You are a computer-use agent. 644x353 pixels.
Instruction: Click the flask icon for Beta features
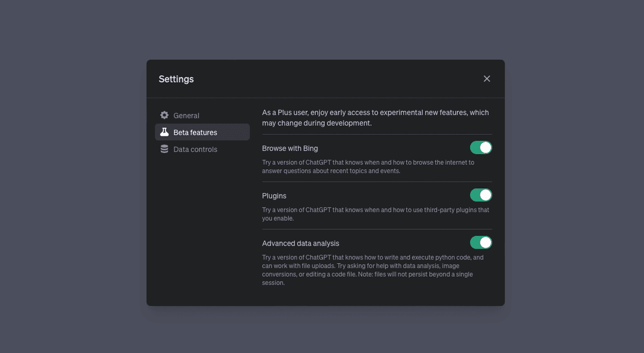(164, 132)
